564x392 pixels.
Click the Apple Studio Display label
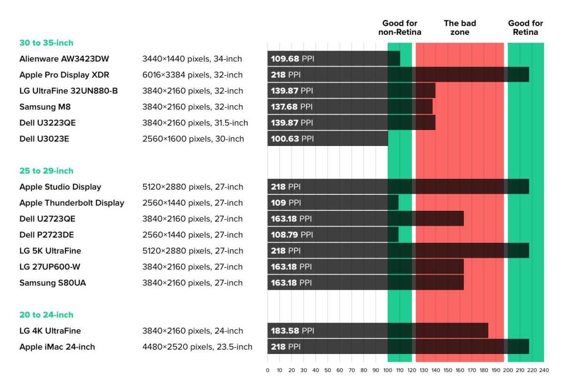tap(60, 187)
